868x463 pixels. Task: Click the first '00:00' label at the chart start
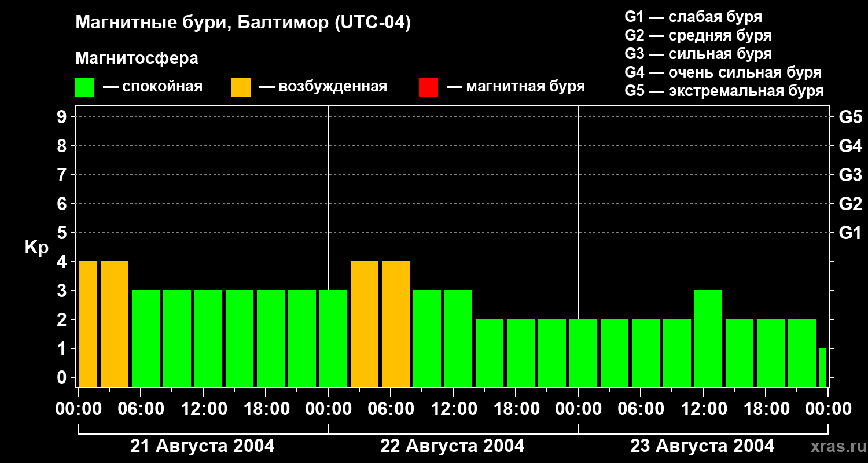(78, 409)
